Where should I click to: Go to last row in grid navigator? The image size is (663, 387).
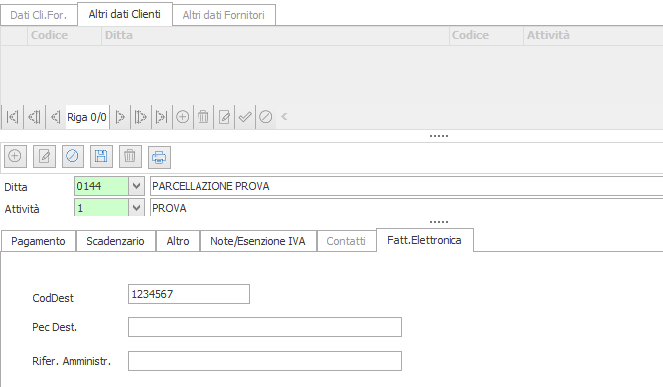tap(162, 117)
